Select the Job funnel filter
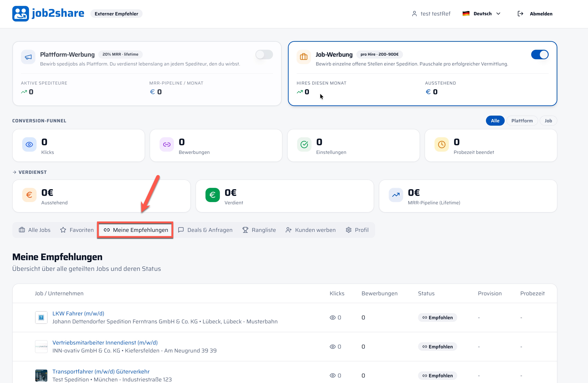The image size is (588, 383). coord(548,121)
